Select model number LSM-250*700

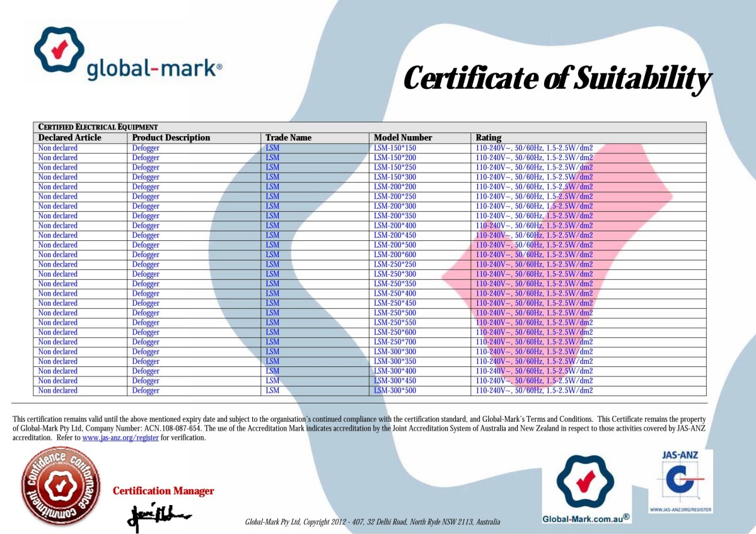tap(395, 342)
